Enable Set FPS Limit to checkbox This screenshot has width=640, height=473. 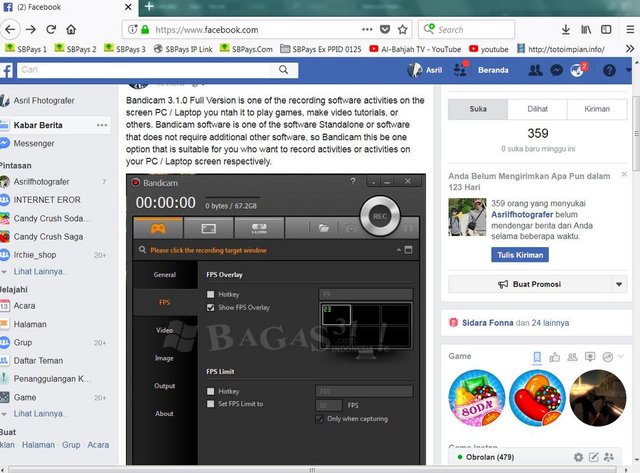coord(211,404)
